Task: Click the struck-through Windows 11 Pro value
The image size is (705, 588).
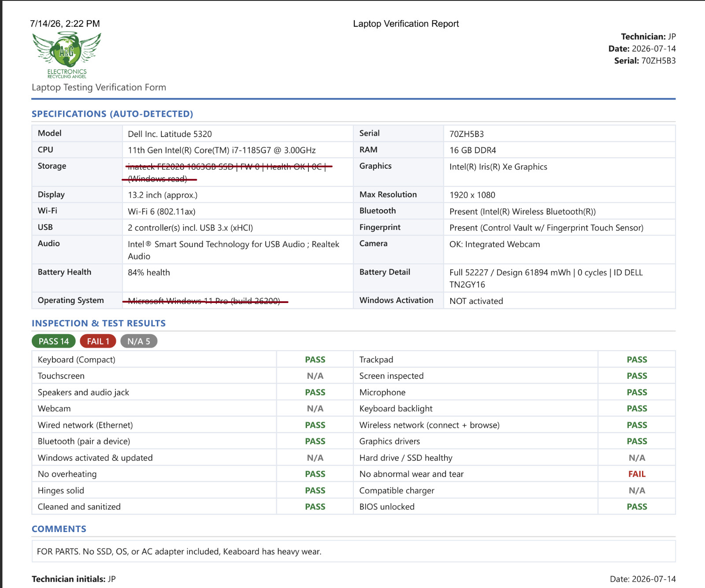Action: tap(205, 301)
